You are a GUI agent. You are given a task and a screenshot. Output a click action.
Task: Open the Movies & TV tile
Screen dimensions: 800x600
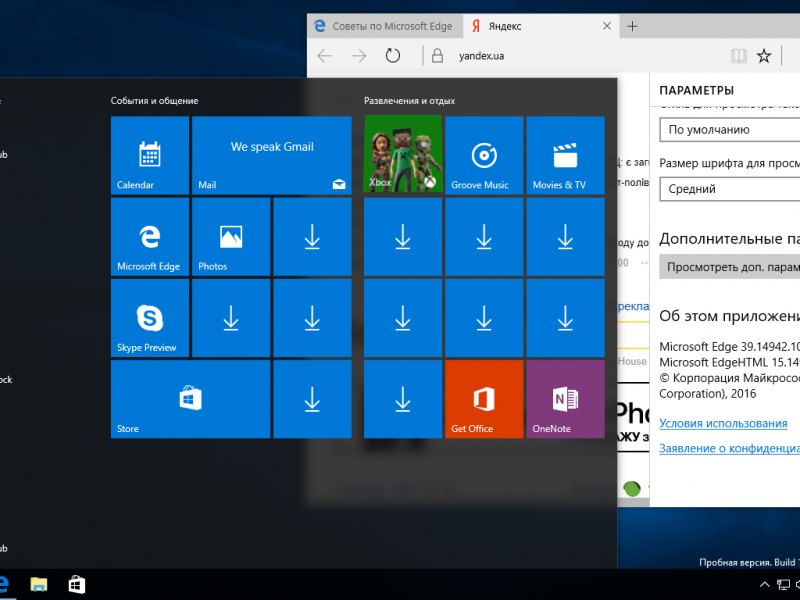565,155
